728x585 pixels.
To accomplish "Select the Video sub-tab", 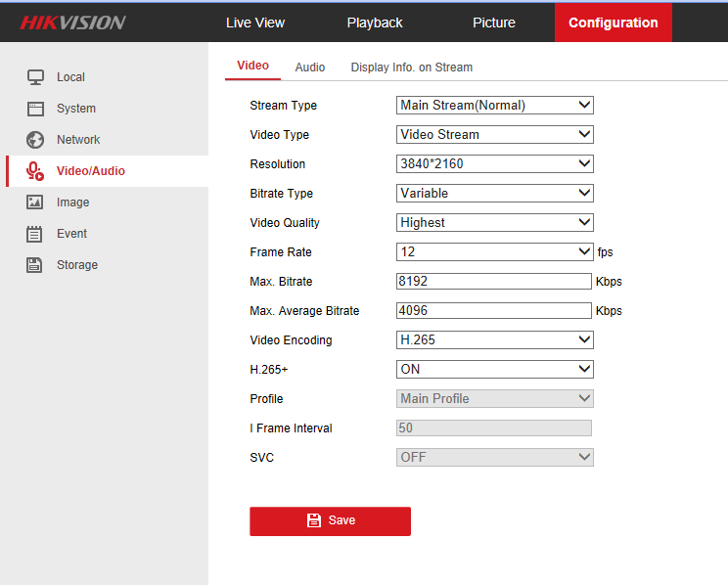I will tap(253, 66).
